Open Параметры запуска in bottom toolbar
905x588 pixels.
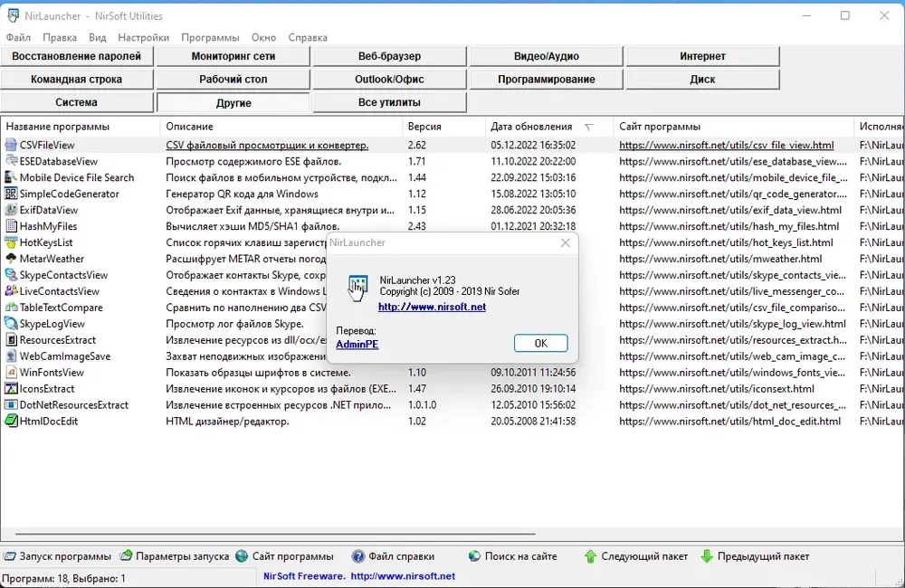coord(128,556)
